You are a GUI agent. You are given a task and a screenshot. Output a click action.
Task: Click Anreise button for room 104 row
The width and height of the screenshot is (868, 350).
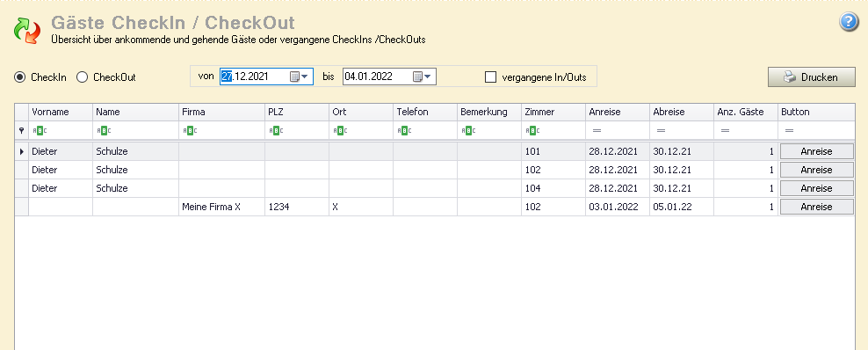tap(816, 188)
